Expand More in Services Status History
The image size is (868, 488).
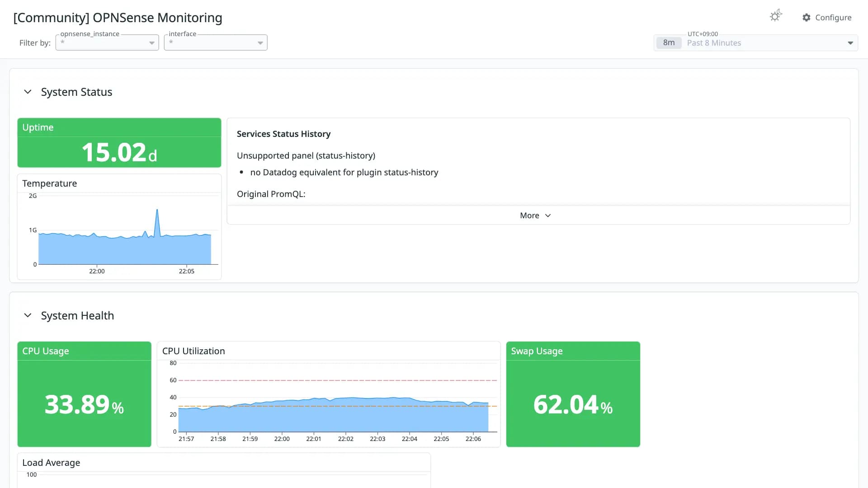tap(536, 216)
